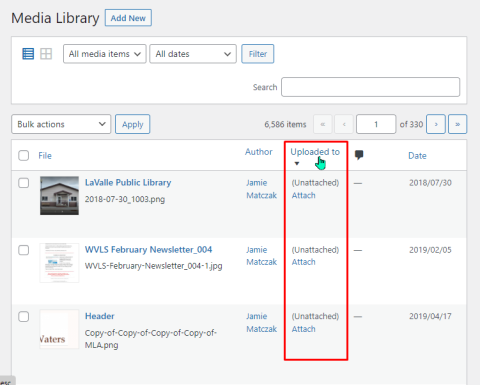Check the LaValle Public Library row
Image resolution: width=480 pixels, height=385 pixels.
[23, 183]
